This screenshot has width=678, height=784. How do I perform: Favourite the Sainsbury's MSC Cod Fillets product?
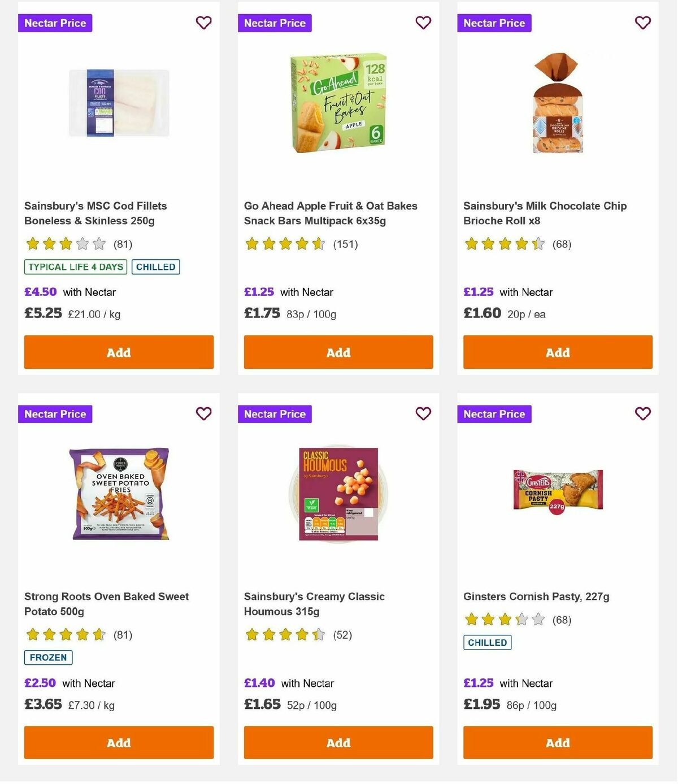[203, 23]
